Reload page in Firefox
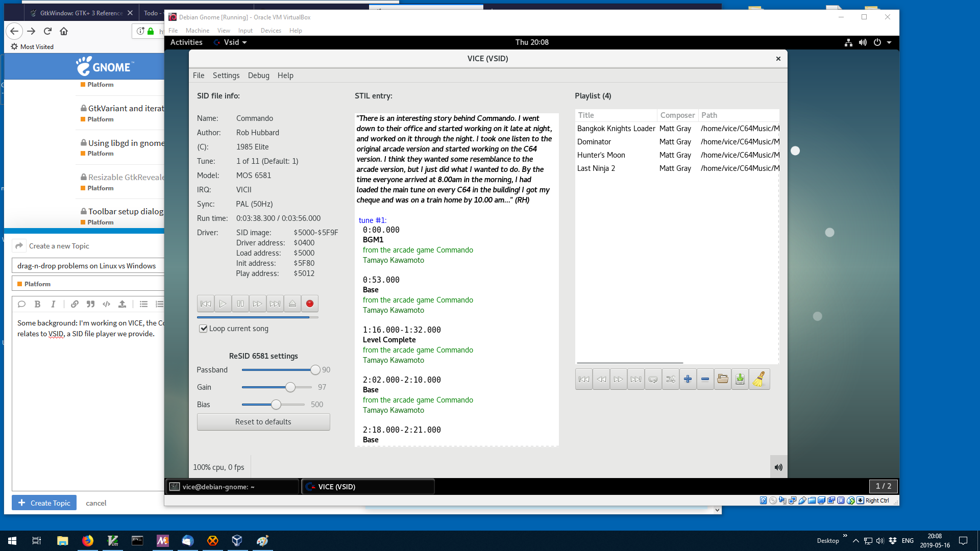Screen dimensions: 980x551 click(x=47, y=31)
